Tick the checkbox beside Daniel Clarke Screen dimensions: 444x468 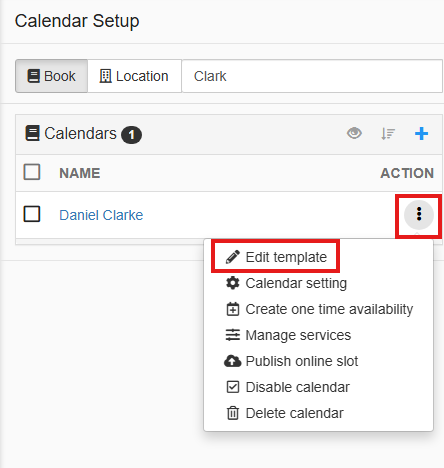pyautogui.click(x=32, y=214)
